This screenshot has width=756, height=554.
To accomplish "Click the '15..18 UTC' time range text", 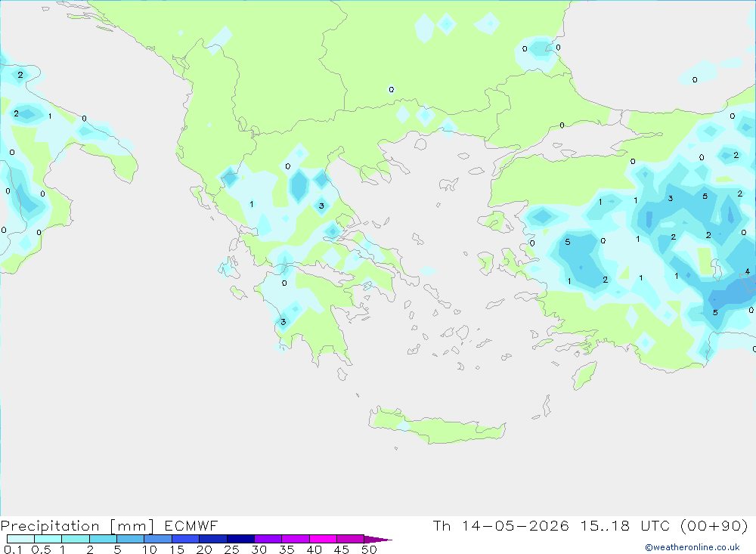I will coord(625,525).
